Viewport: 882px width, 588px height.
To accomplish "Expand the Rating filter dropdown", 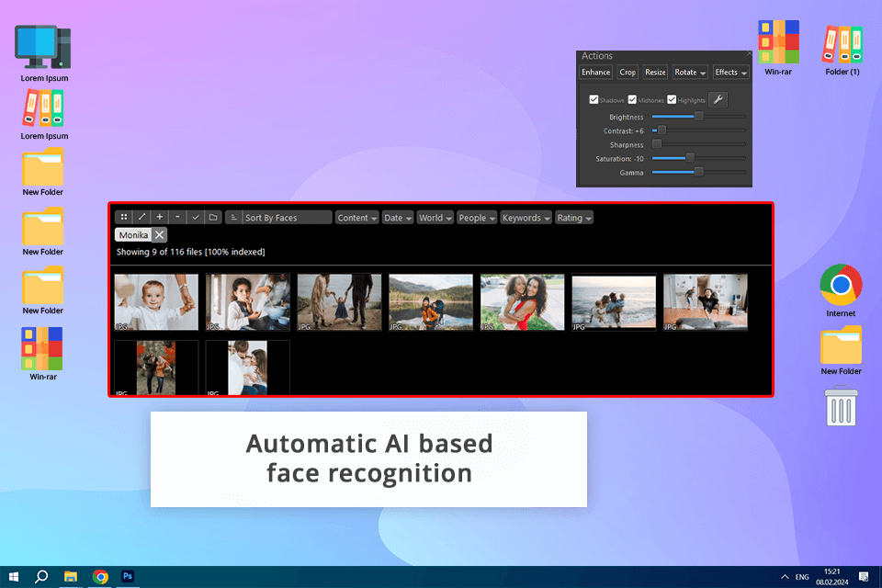I will [573, 217].
